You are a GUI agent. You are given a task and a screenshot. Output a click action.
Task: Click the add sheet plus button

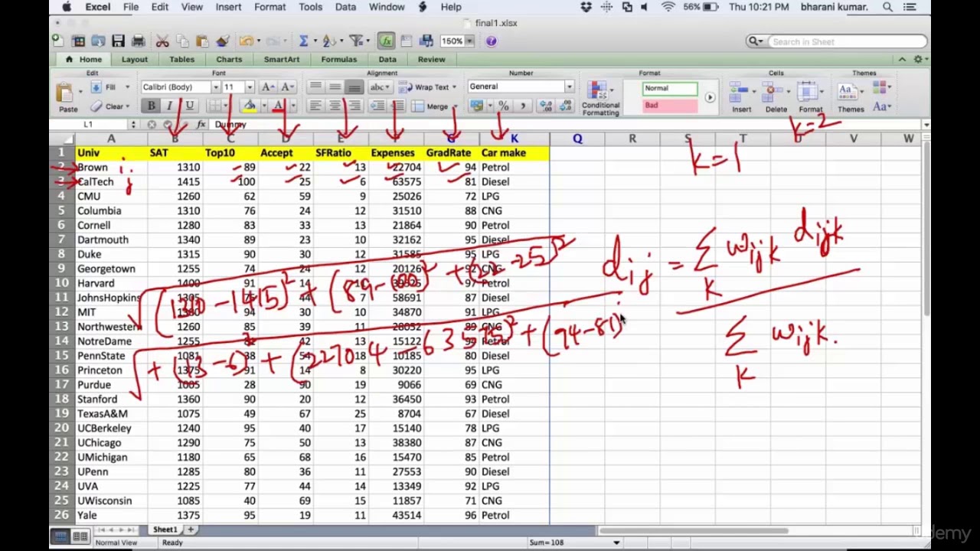(x=191, y=530)
